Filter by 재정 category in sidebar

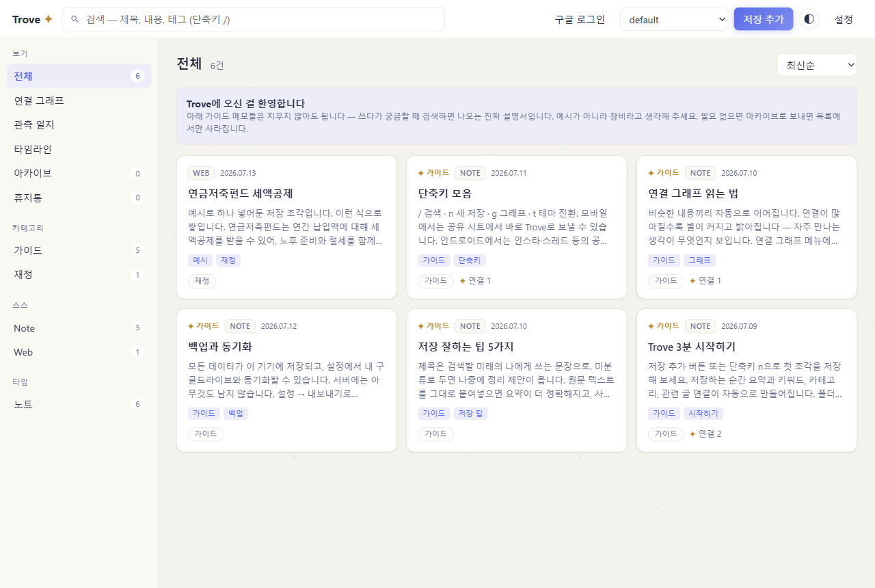click(x=79, y=274)
